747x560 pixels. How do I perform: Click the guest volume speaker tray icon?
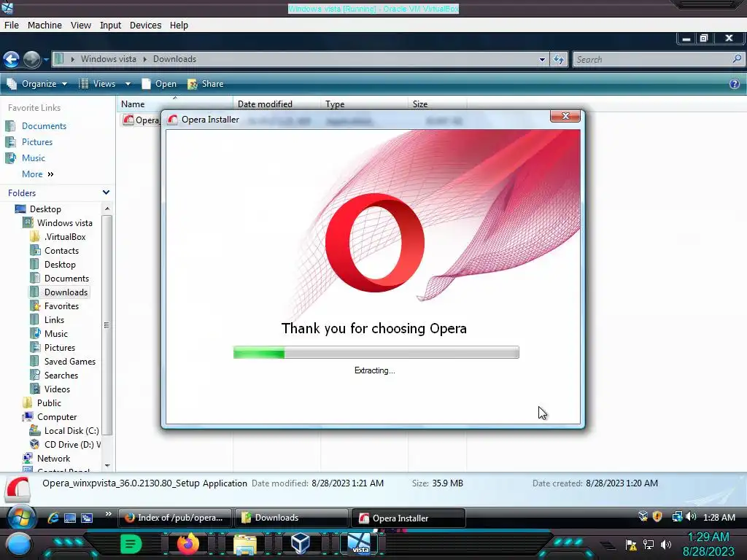point(691,517)
